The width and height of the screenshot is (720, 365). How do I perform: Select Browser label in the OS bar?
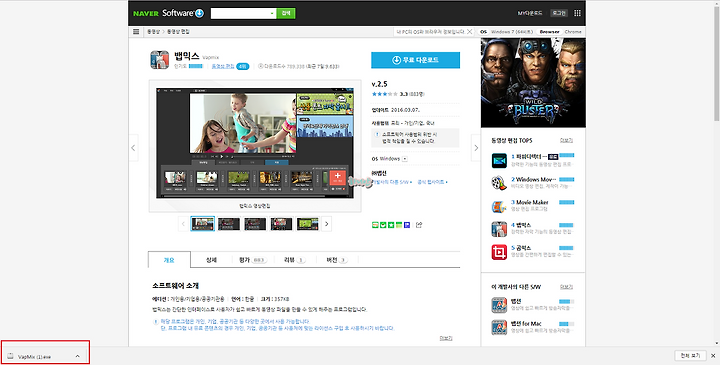point(549,32)
